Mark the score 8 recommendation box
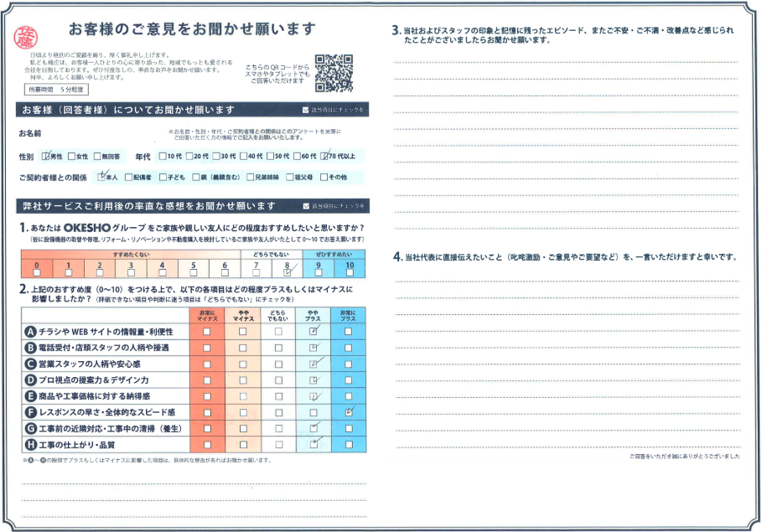 (287, 272)
